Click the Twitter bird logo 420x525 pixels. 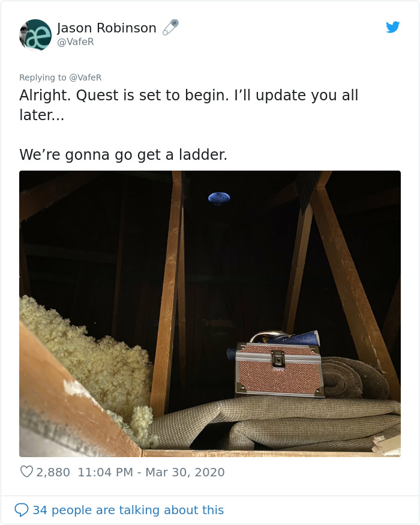392,27
